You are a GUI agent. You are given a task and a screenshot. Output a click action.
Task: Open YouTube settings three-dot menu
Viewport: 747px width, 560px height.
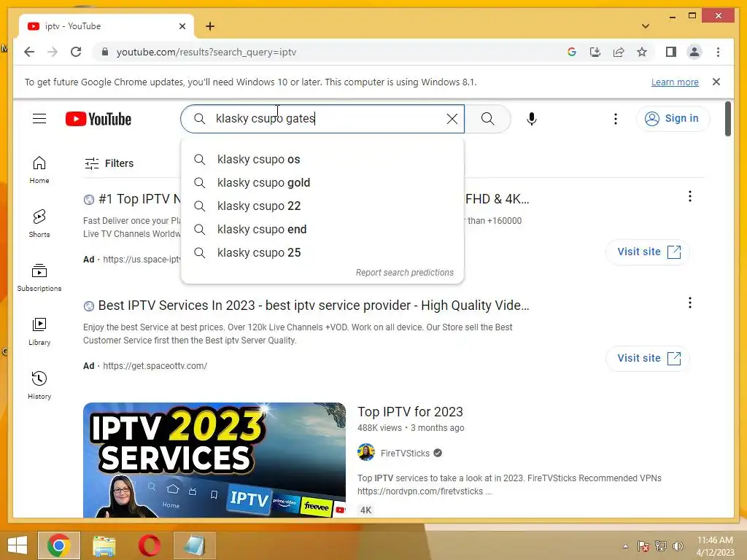tap(616, 119)
